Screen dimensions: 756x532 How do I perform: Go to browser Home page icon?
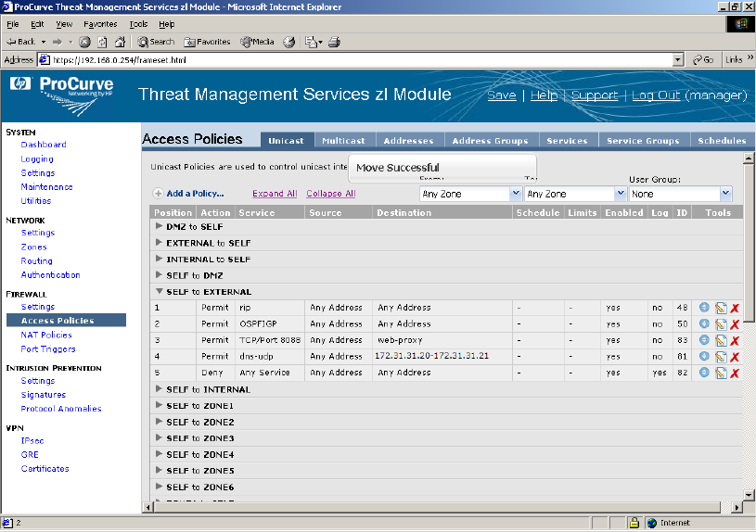[120, 42]
